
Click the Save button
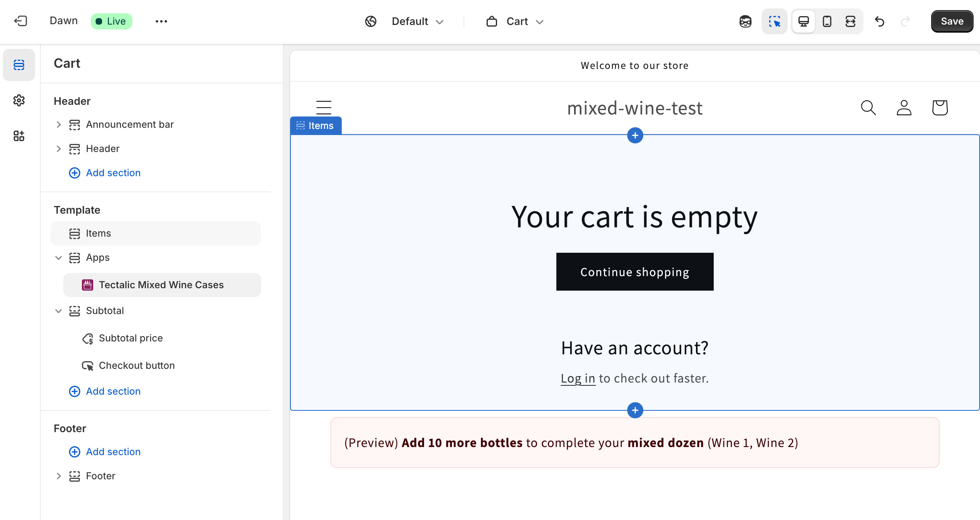point(952,21)
